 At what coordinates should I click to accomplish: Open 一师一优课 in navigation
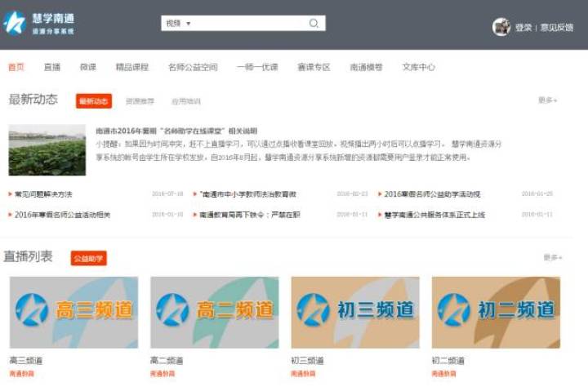(257, 67)
